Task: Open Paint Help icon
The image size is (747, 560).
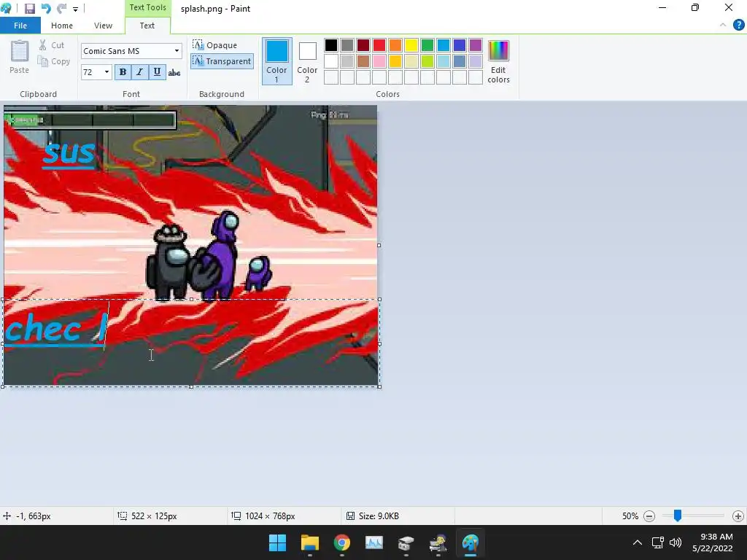Action: [738, 26]
